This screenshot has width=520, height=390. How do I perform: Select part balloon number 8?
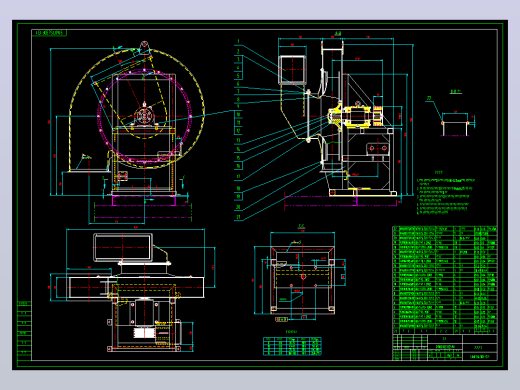point(238,99)
